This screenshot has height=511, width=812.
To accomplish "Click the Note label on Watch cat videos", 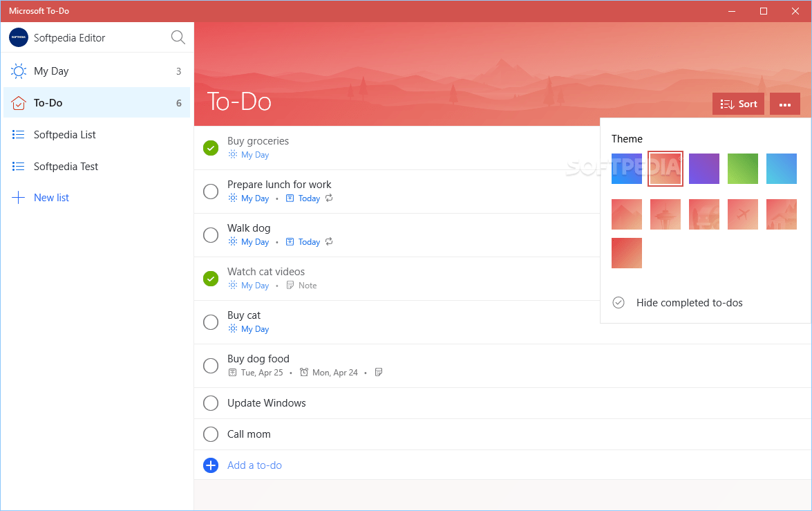I will click(x=308, y=285).
